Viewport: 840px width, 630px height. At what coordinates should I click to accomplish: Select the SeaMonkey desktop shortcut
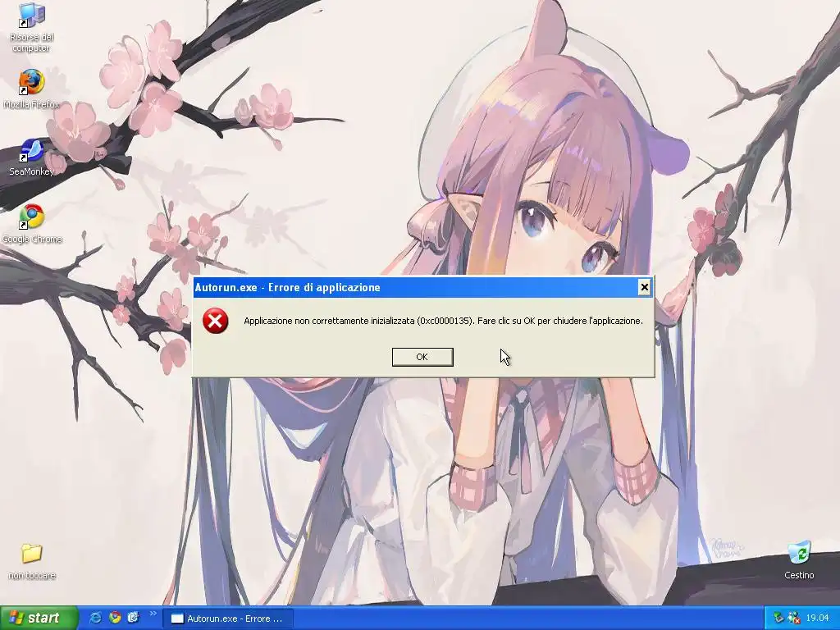click(x=32, y=157)
